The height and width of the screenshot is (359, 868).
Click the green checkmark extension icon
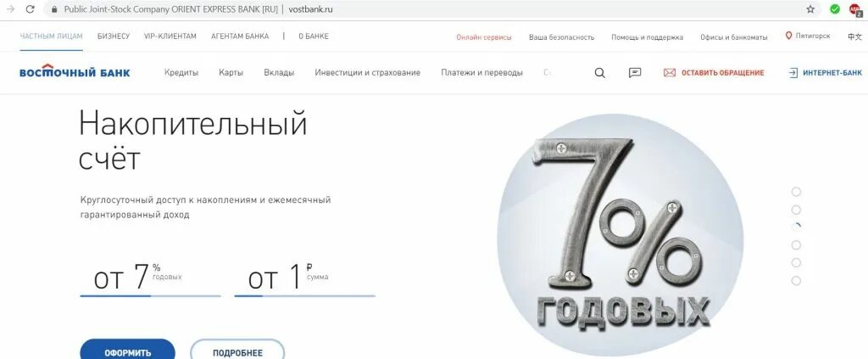click(x=835, y=9)
